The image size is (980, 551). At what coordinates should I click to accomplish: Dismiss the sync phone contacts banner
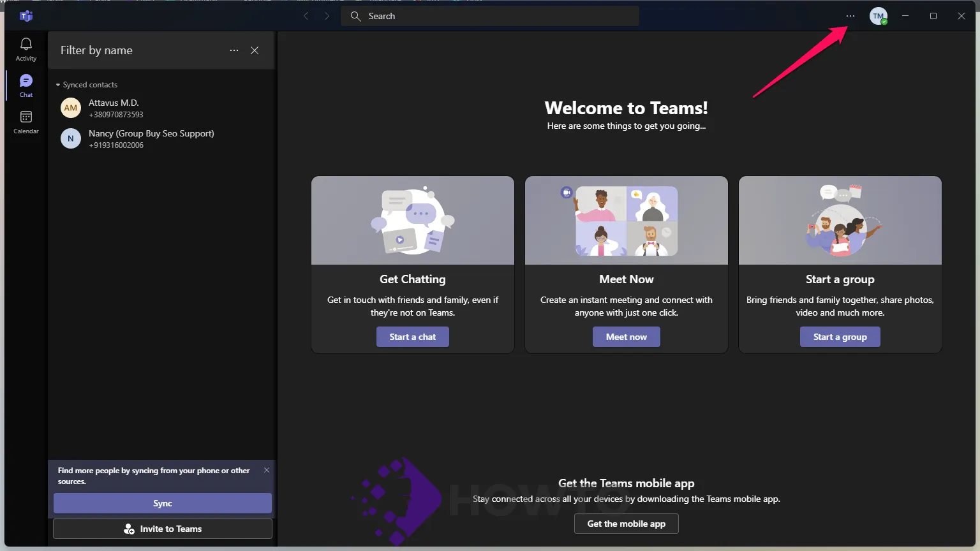(x=267, y=470)
